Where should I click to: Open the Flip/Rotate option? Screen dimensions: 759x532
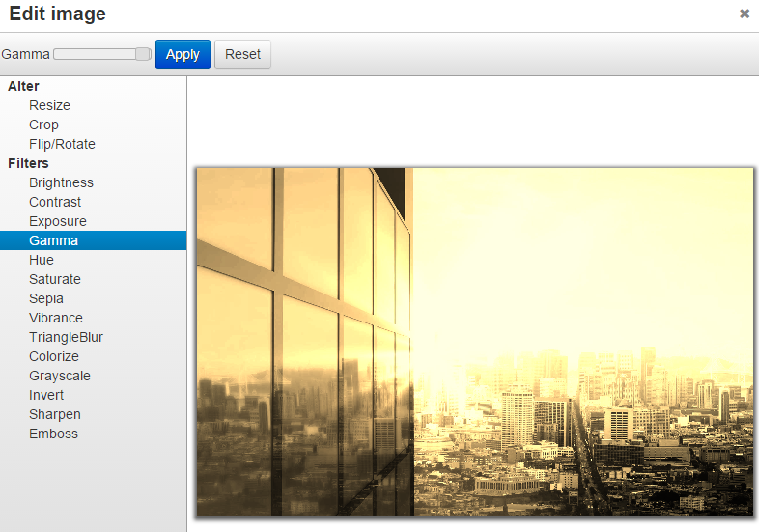point(62,144)
